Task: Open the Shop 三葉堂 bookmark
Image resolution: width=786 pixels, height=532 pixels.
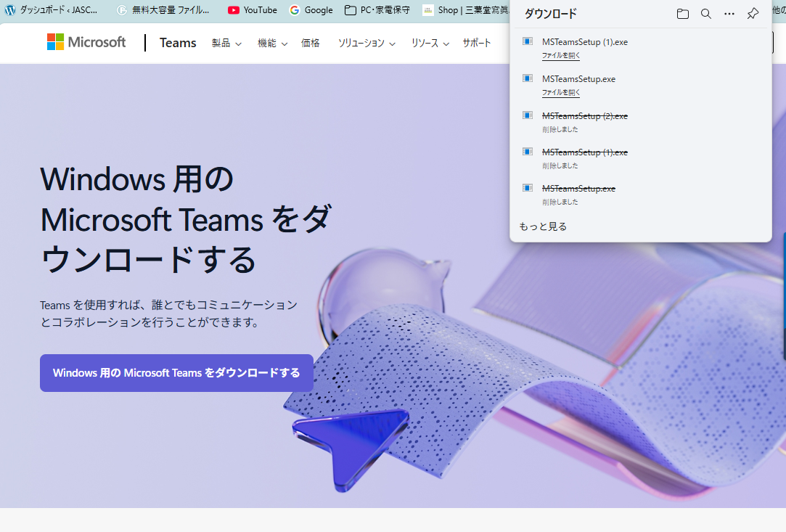Action: point(465,10)
